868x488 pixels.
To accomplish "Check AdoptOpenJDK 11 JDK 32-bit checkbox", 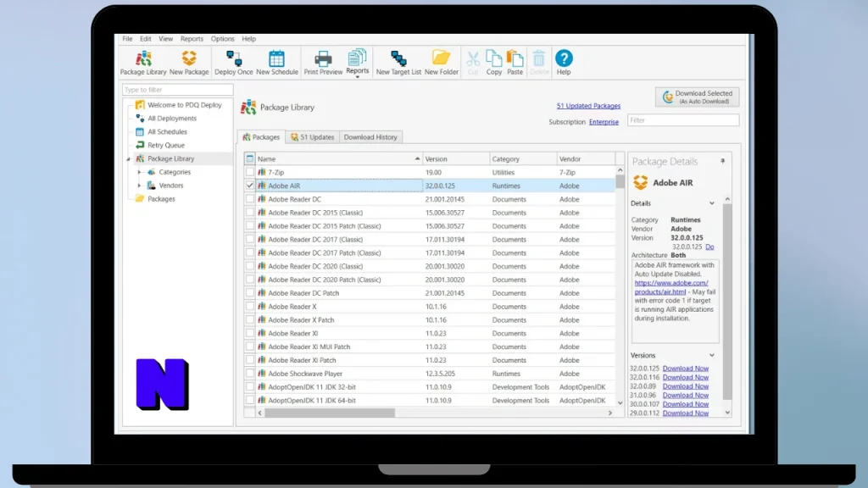I will [x=250, y=386].
